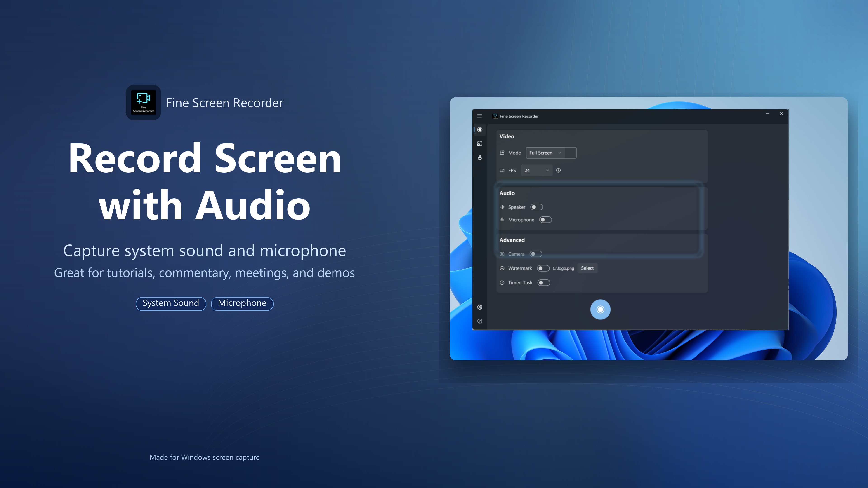The height and width of the screenshot is (488, 868).
Task: Click 'Record Screen with Audio' headline
Action: pos(205,181)
